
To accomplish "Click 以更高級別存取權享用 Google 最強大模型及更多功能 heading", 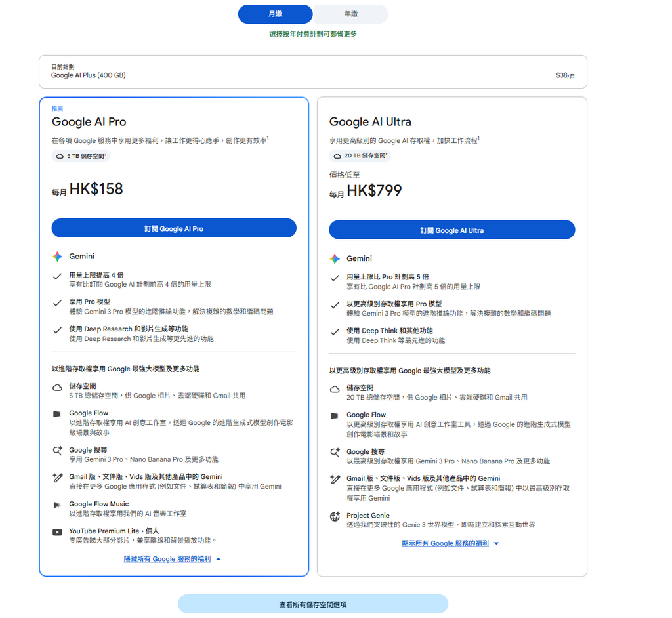I will click(409, 371).
